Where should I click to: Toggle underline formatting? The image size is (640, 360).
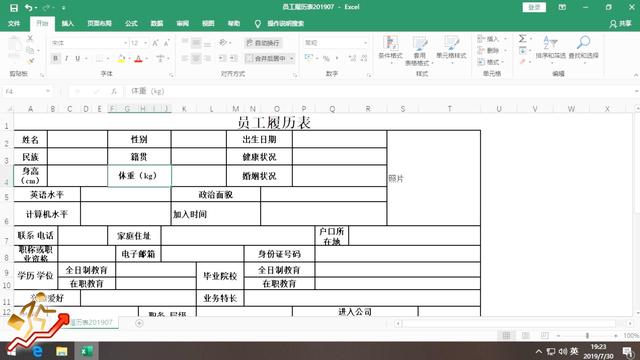coord(77,58)
